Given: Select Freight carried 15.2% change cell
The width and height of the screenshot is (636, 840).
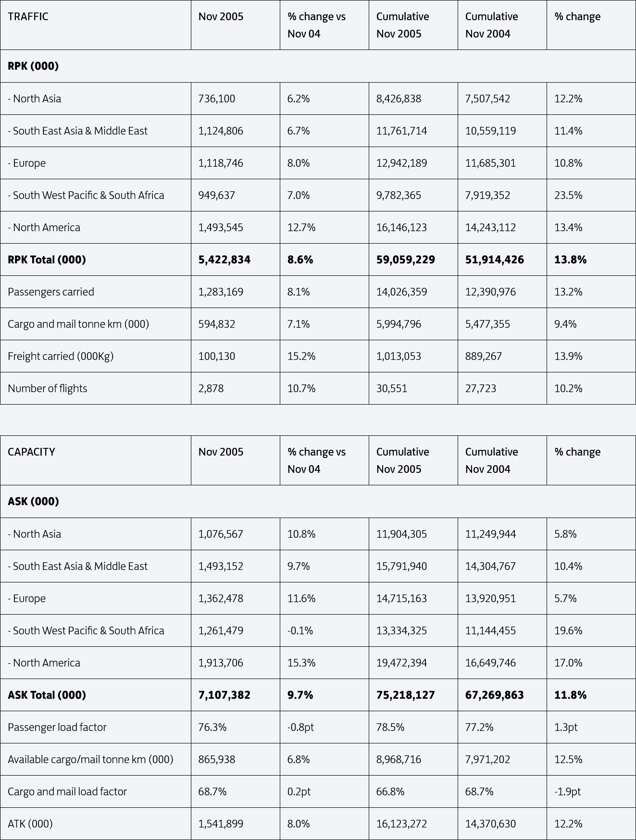Looking at the screenshot, I should pyautogui.click(x=324, y=356).
